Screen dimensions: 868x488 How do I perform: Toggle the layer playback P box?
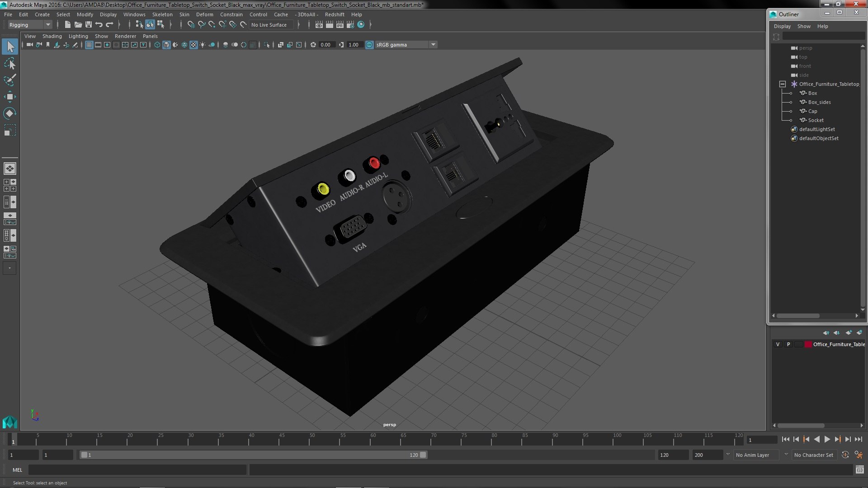click(788, 344)
